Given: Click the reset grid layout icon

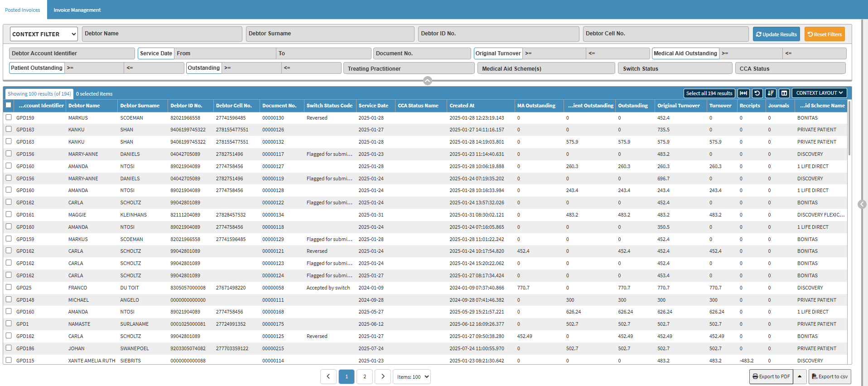Looking at the screenshot, I should tap(757, 93).
